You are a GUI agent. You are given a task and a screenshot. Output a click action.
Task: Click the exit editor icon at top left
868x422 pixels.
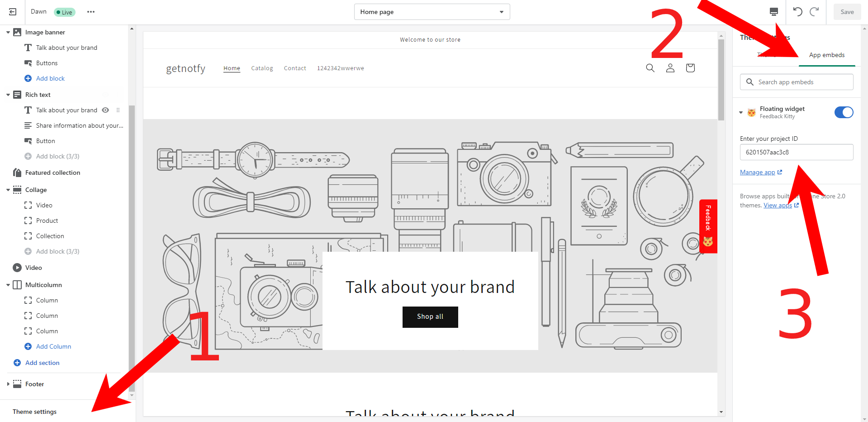(13, 12)
